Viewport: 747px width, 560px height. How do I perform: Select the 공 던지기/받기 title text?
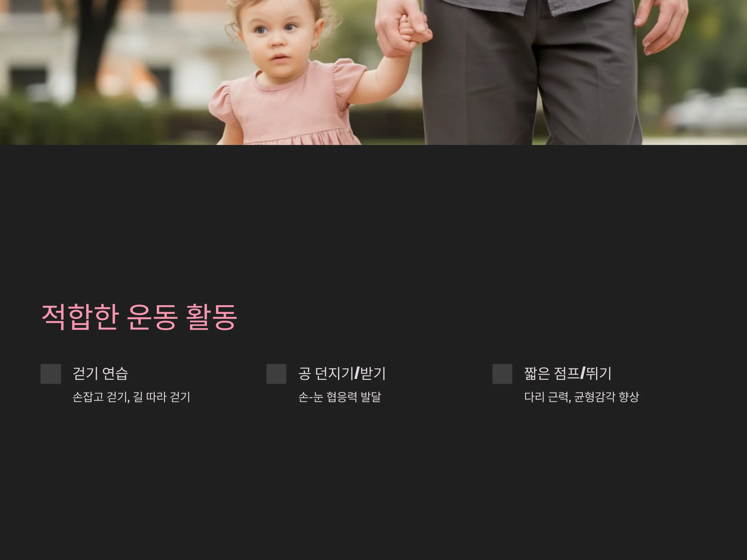pos(342,373)
